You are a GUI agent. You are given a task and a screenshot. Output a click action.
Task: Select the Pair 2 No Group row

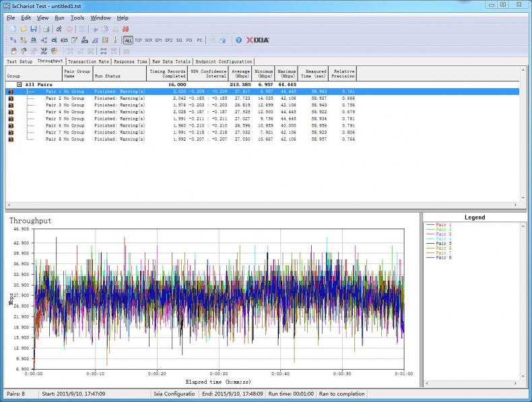tap(262, 98)
